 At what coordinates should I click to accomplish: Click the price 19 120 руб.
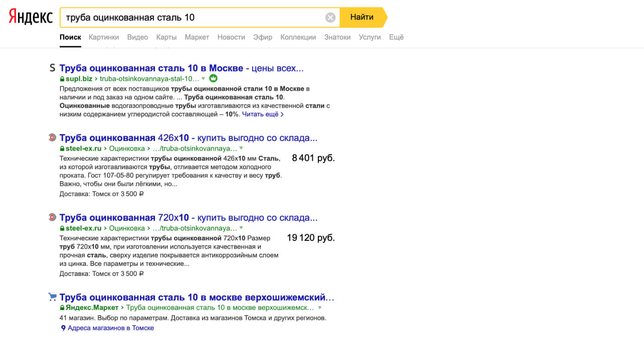click(311, 238)
